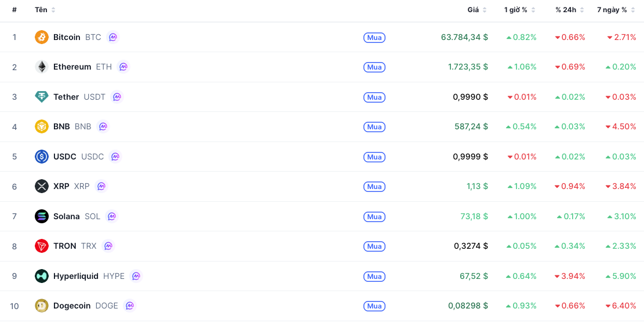The width and height of the screenshot is (644, 323).
Task: Click XRP 7-day change 3.84%
Action: tap(621, 186)
